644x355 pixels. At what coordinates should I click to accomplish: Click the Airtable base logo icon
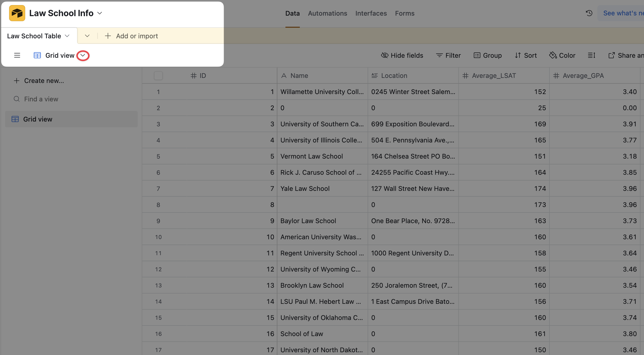click(17, 13)
